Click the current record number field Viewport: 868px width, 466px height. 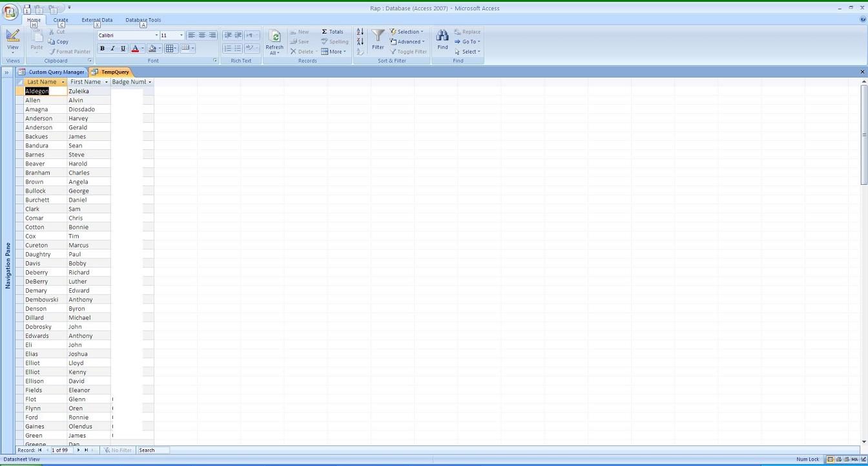tap(61, 450)
